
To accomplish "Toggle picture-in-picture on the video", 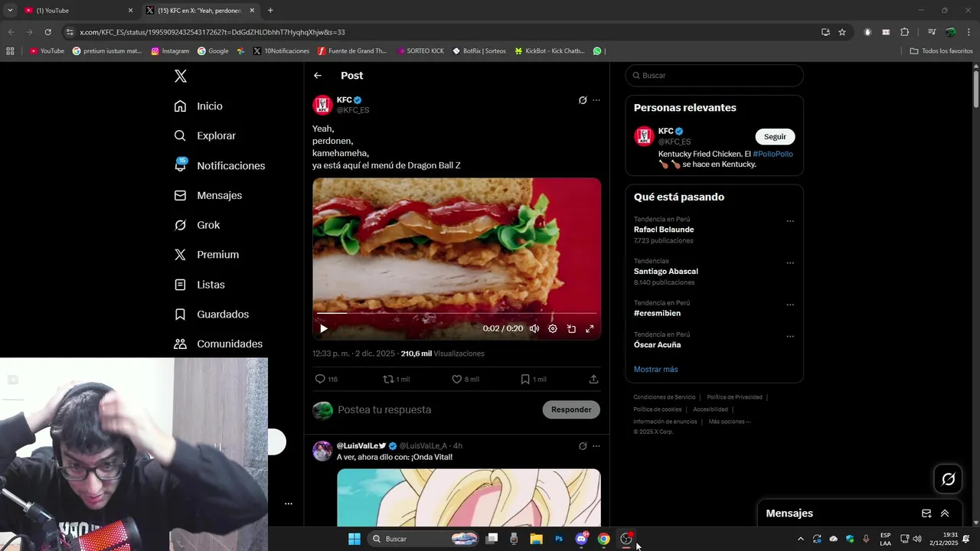I will 571,329.
